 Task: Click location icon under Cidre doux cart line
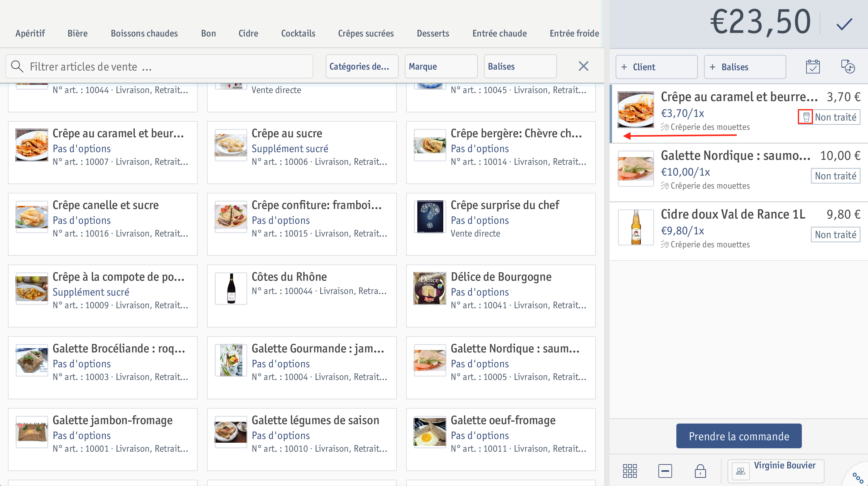click(665, 244)
